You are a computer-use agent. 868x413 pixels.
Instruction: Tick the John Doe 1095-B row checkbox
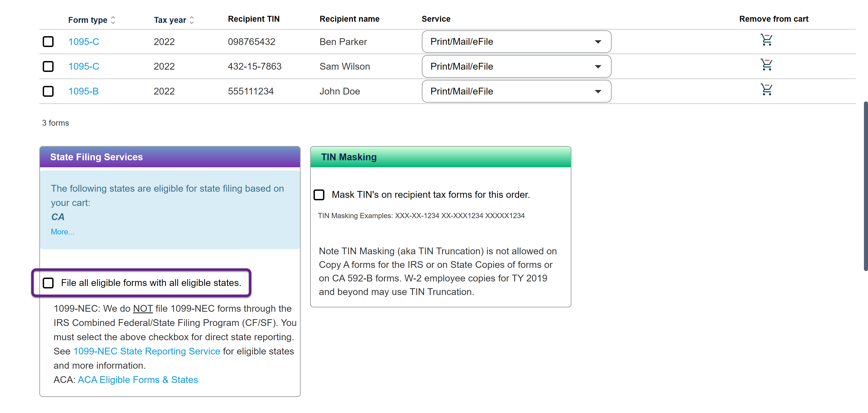48,91
